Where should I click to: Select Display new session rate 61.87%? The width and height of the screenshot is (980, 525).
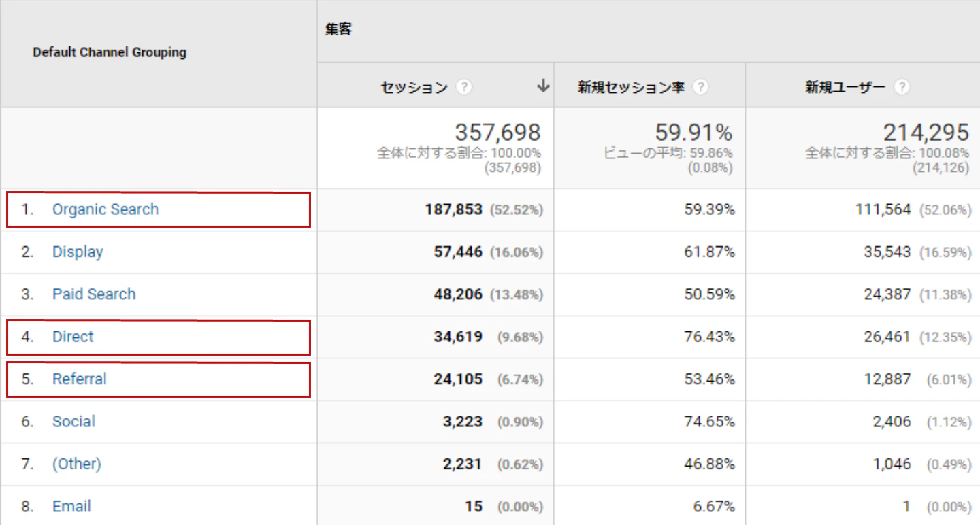pos(710,252)
